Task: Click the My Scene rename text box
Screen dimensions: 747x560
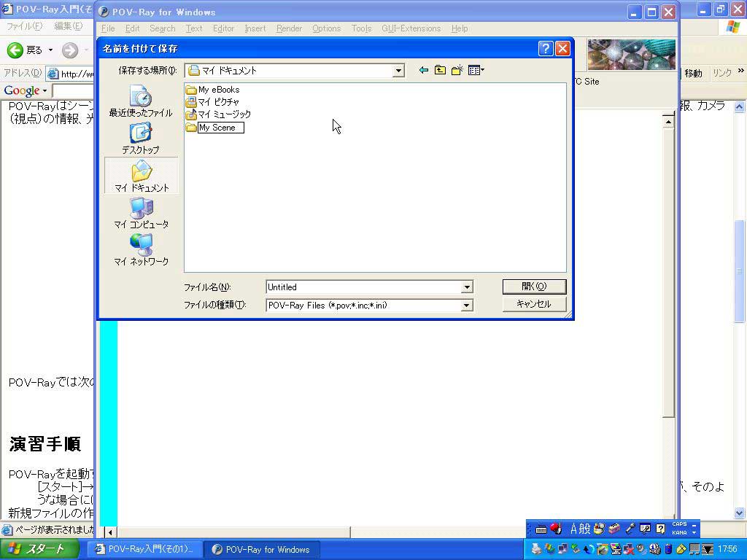Action: coord(221,128)
